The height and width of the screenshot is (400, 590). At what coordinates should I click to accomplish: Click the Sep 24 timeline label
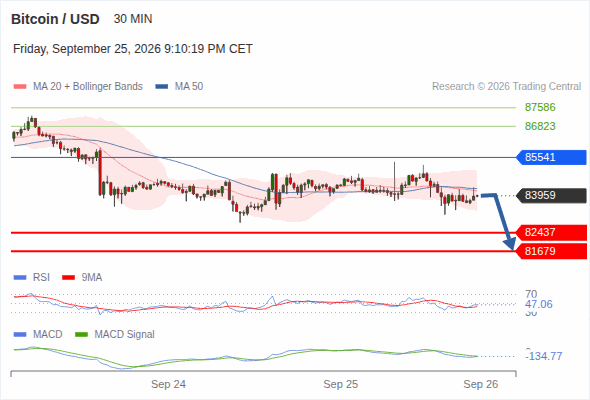click(x=168, y=384)
